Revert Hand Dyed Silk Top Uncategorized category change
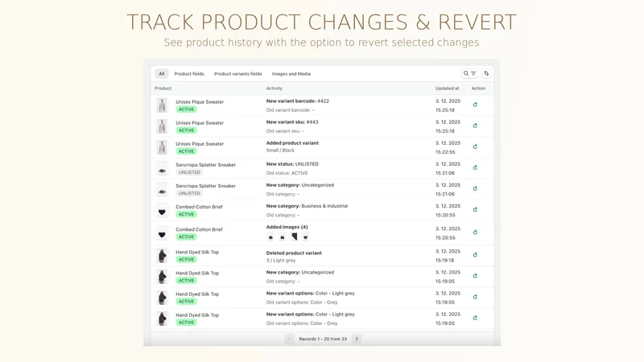The width and height of the screenshot is (644, 362). pyautogui.click(x=475, y=276)
